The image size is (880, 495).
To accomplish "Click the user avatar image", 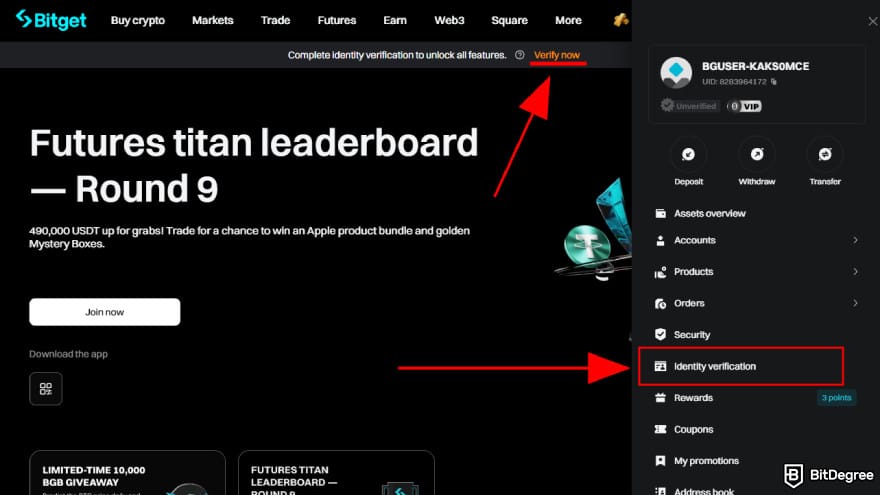I will pyautogui.click(x=676, y=72).
